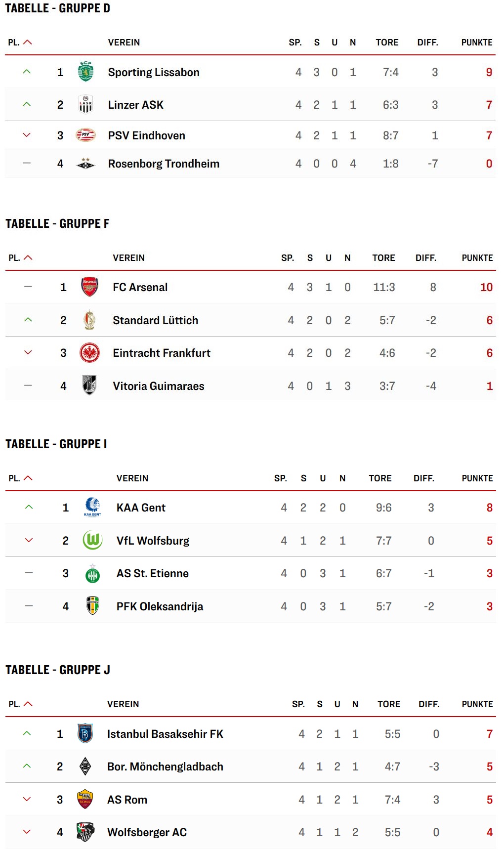504x852 pixels.
Task: Click the TORE header in Gruppe I
Action: point(380,478)
